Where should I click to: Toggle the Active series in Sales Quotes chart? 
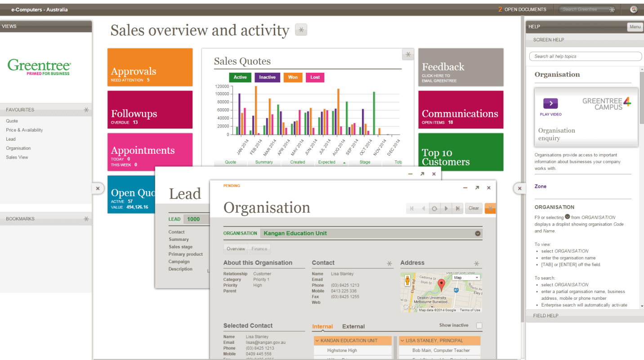pos(240,77)
